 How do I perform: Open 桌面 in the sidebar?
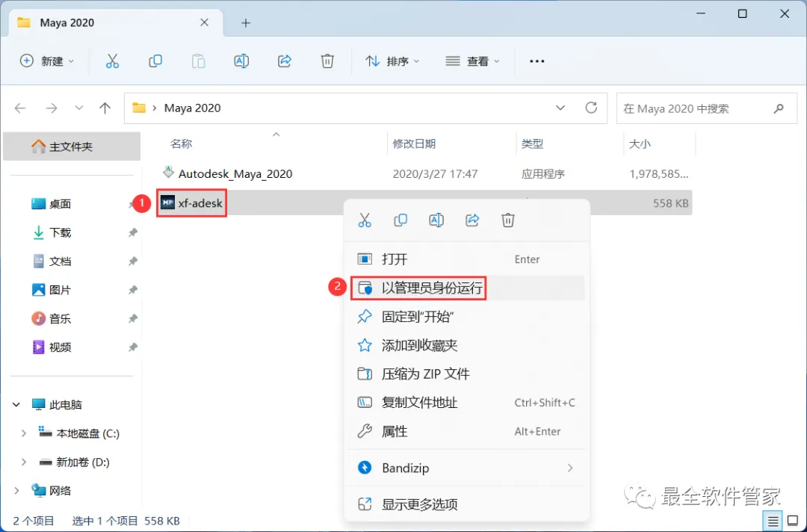tap(61, 204)
